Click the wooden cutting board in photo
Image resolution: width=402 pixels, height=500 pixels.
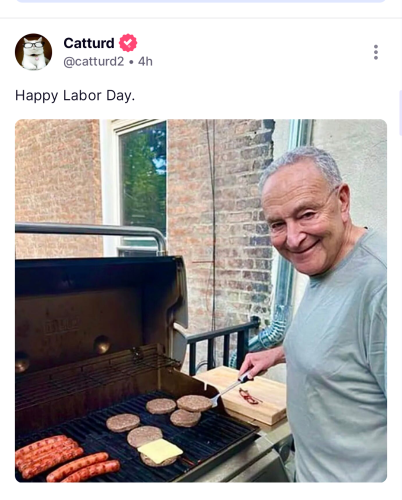pos(248,395)
